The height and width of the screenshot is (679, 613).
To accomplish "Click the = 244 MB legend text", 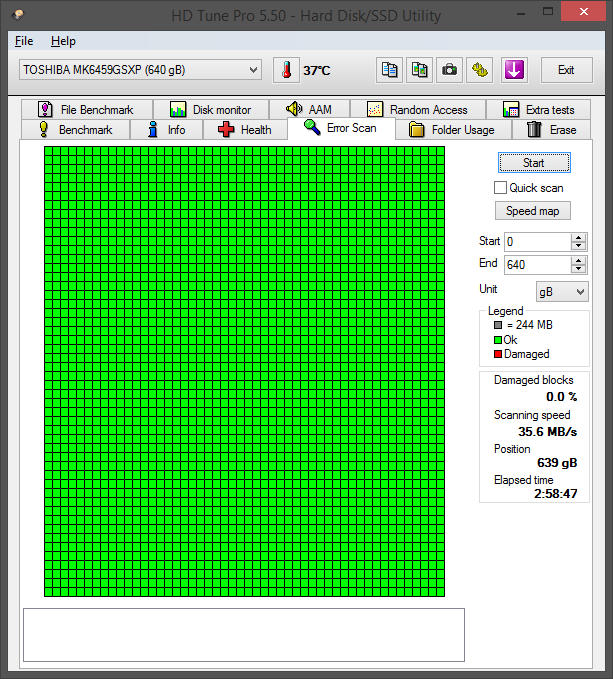I will pos(529,325).
